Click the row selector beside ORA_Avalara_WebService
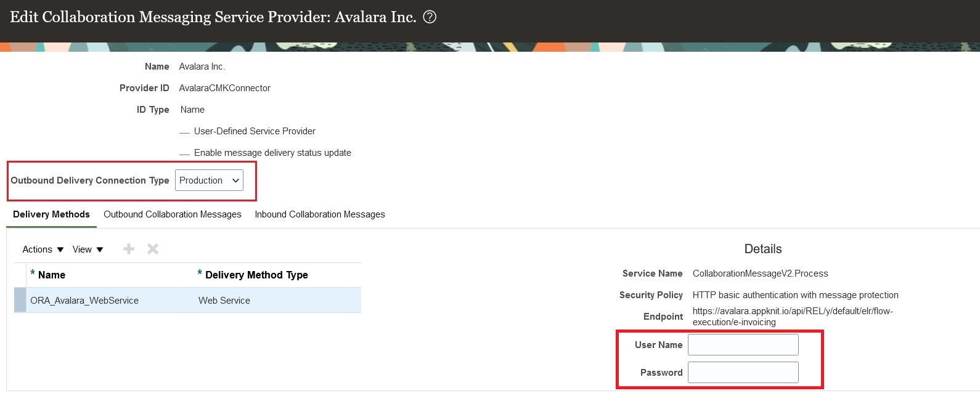 coord(20,301)
